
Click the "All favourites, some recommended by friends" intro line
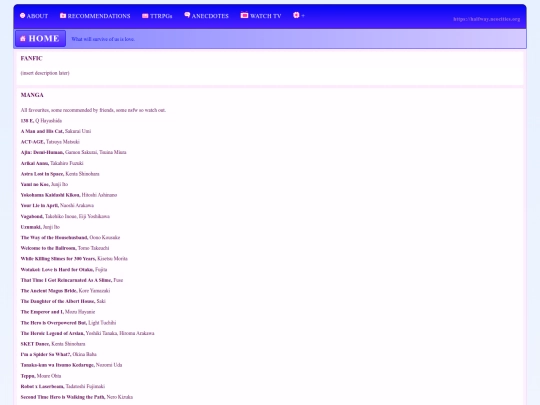(93, 110)
